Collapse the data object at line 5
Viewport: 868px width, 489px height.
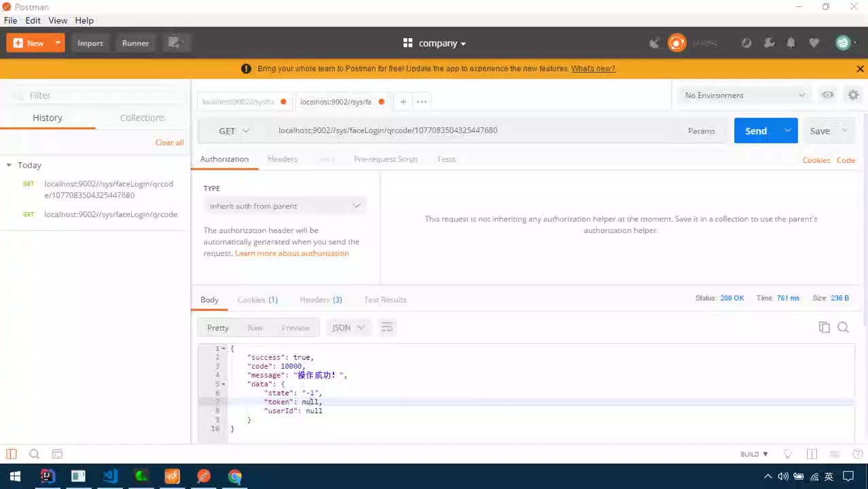coord(223,384)
